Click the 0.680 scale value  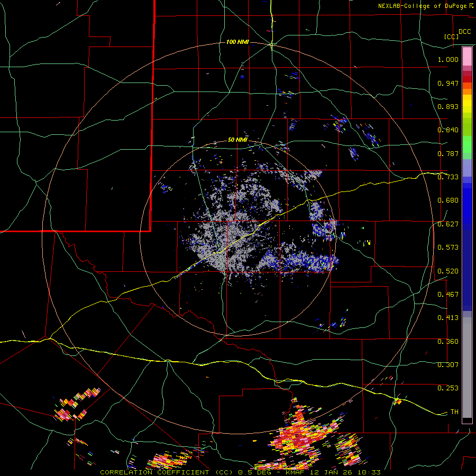(448, 200)
